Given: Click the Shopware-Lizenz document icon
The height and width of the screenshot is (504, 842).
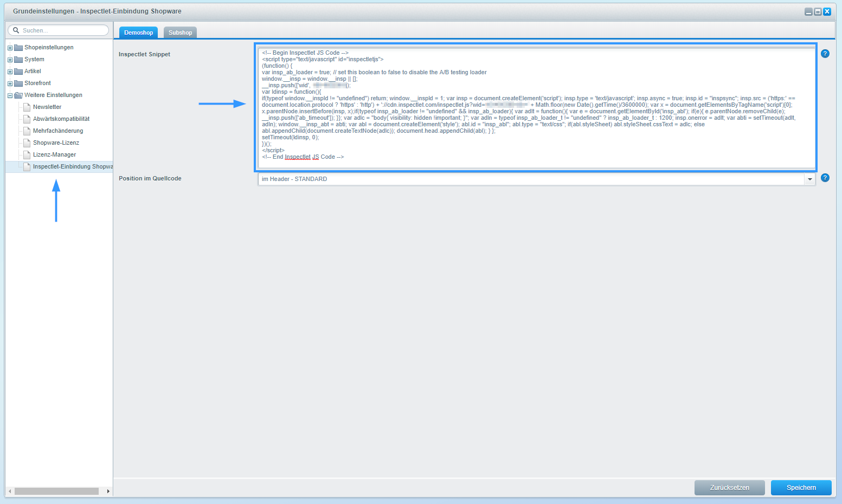Looking at the screenshot, I should tap(27, 143).
